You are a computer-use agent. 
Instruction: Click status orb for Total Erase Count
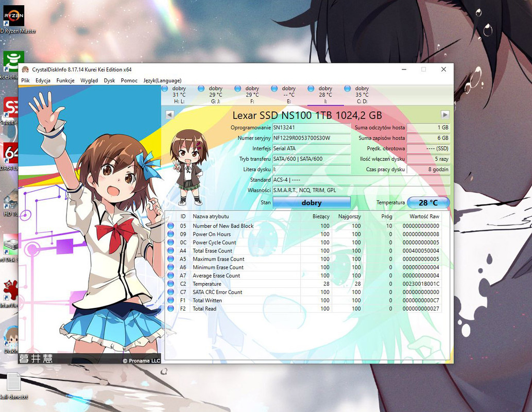click(170, 250)
